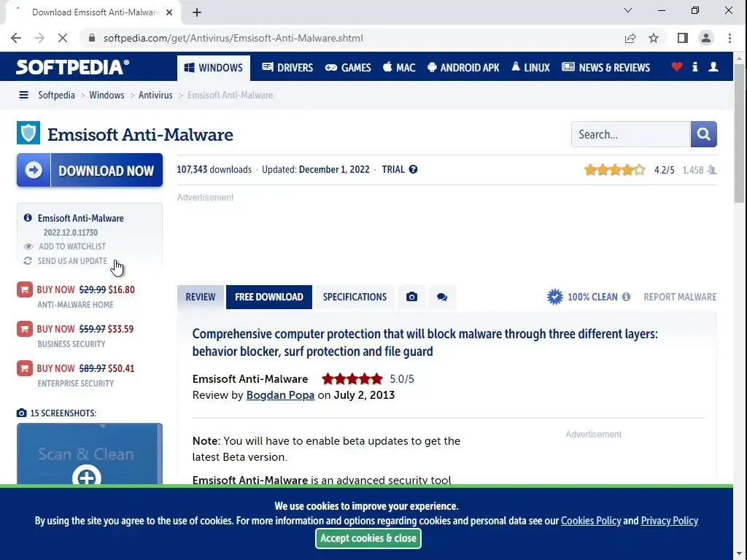Viewport: 747px width, 560px height.
Task: Open the GAMES section
Action: point(348,68)
